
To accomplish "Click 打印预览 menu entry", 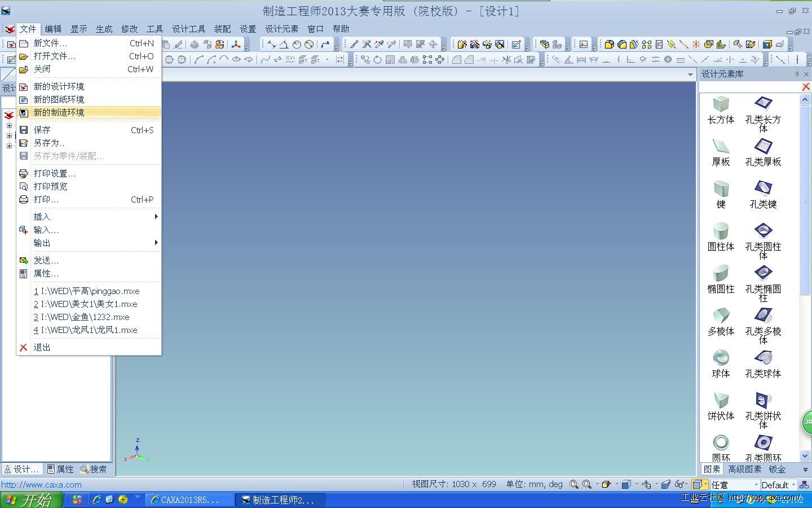I will click(x=89, y=186).
